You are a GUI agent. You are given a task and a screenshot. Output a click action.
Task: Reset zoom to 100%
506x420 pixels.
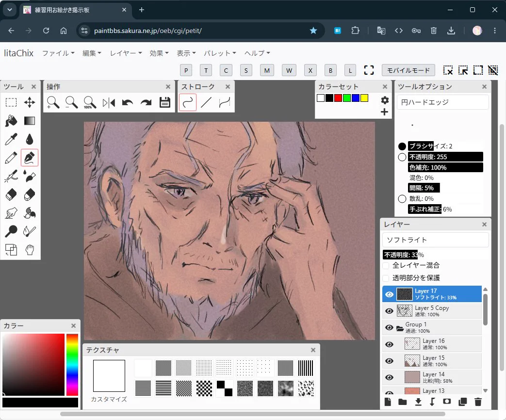tap(90, 103)
